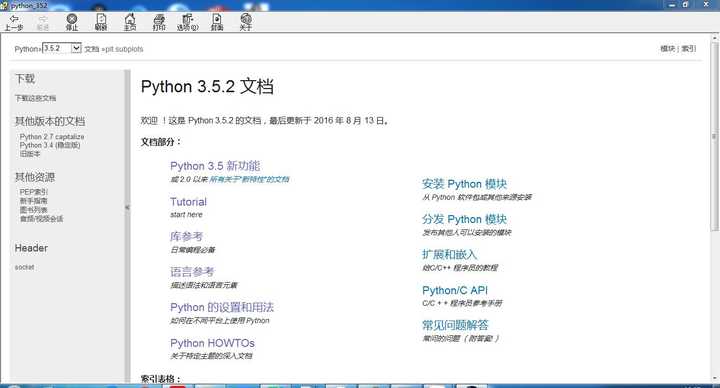Go to the 主页 home icon
The height and width of the screenshot is (388, 720).
(x=130, y=22)
